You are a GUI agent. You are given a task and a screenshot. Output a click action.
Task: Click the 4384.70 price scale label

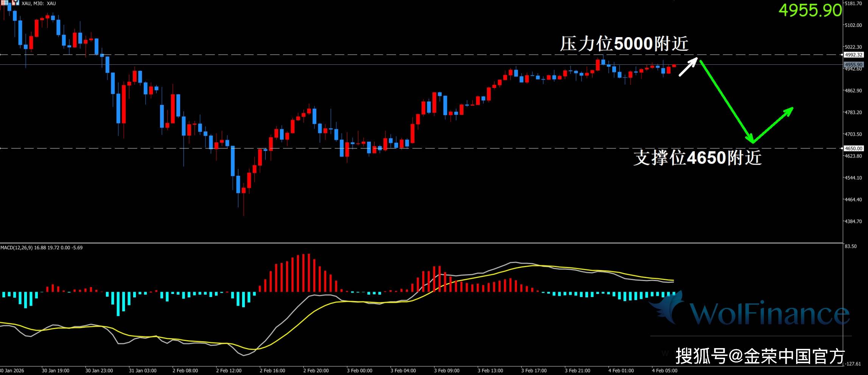click(853, 221)
